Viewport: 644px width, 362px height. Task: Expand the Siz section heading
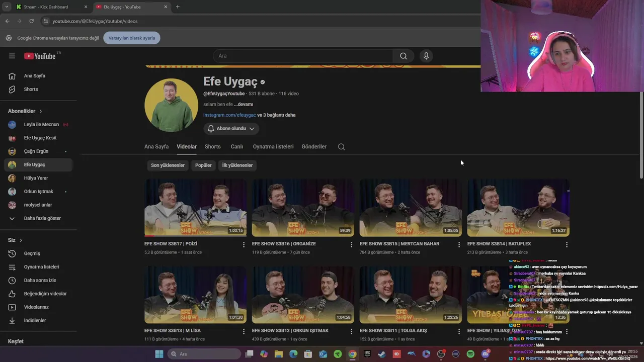[15, 240]
